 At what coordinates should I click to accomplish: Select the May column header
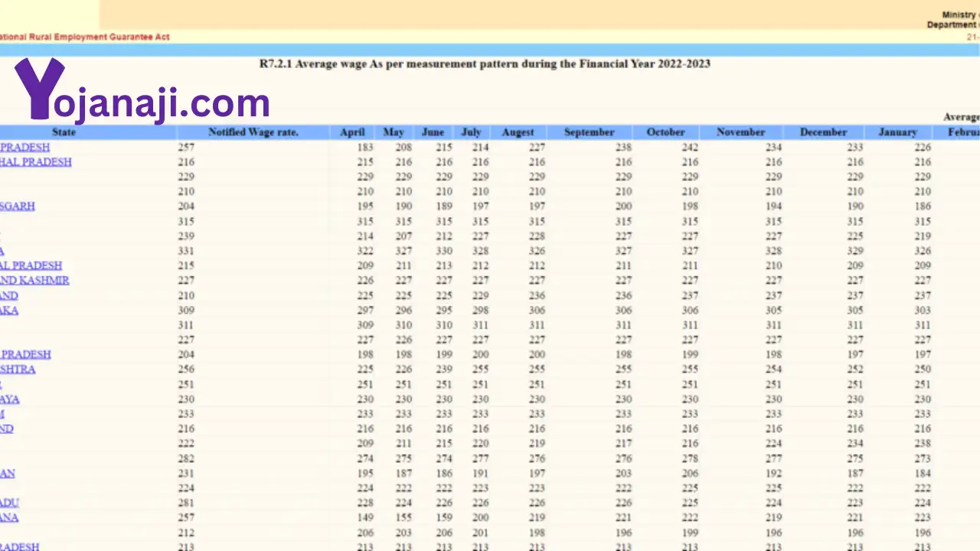tap(394, 132)
